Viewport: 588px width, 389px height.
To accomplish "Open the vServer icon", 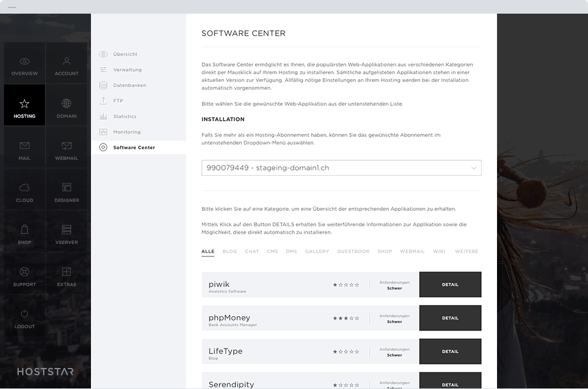I will (x=67, y=230).
